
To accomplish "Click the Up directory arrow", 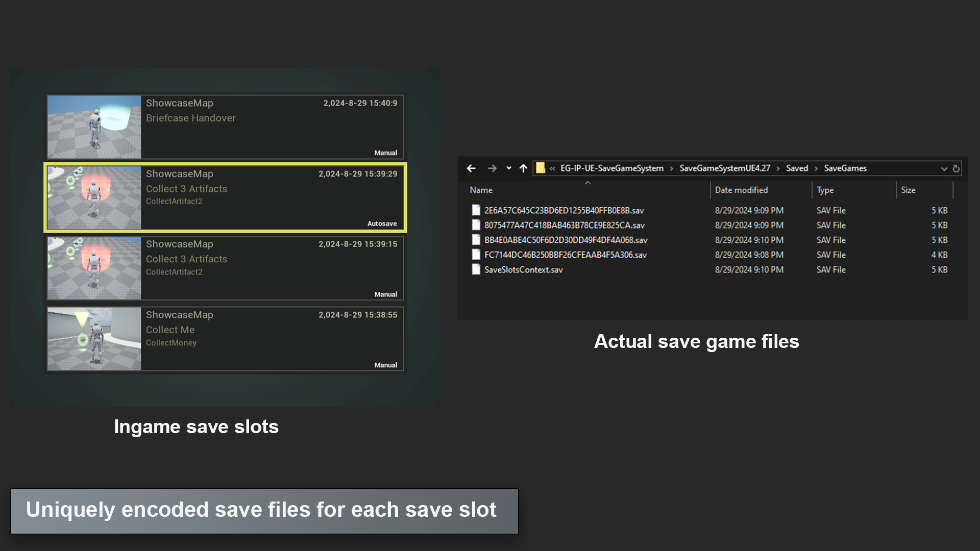I will (523, 168).
